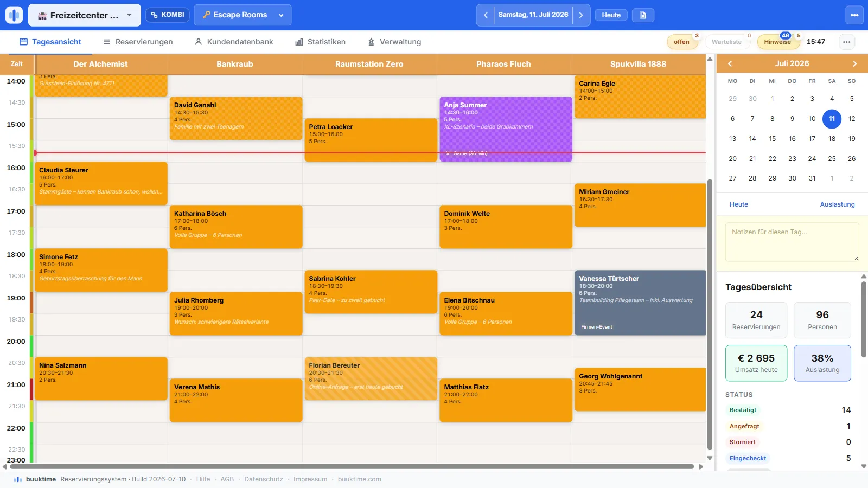
Task: Select the Umsatz heute € 2 695 card
Action: pyautogui.click(x=756, y=363)
